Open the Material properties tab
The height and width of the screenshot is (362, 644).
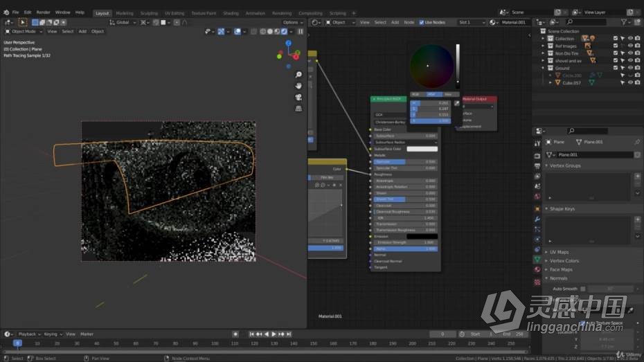[537, 270]
